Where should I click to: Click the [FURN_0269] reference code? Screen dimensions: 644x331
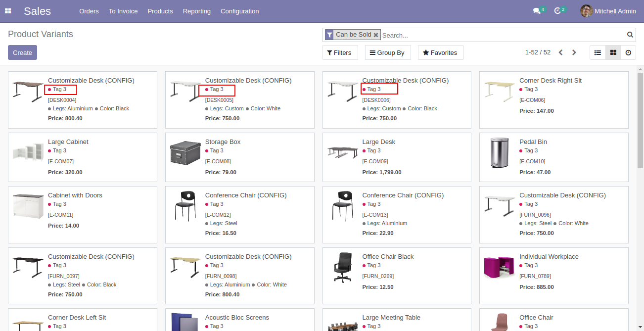[377, 276]
